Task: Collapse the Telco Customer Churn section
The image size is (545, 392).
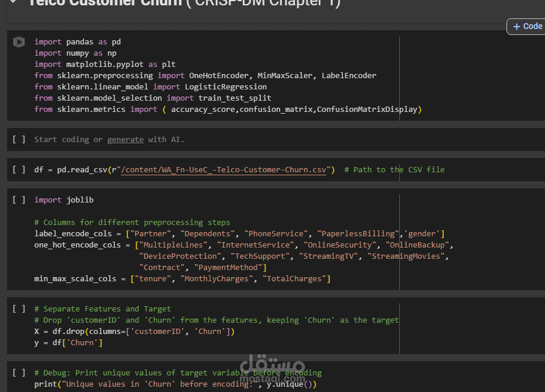Action: click(x=14, y=2)
